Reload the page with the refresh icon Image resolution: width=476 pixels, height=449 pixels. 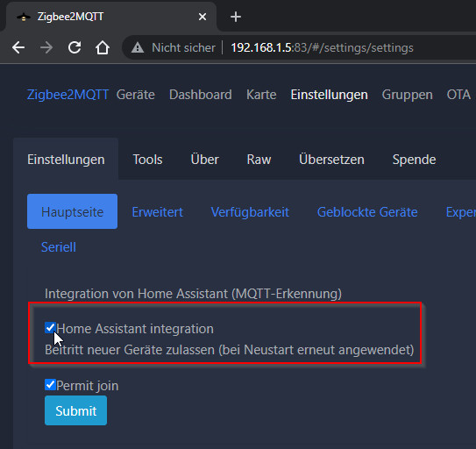tap(75, 47)
